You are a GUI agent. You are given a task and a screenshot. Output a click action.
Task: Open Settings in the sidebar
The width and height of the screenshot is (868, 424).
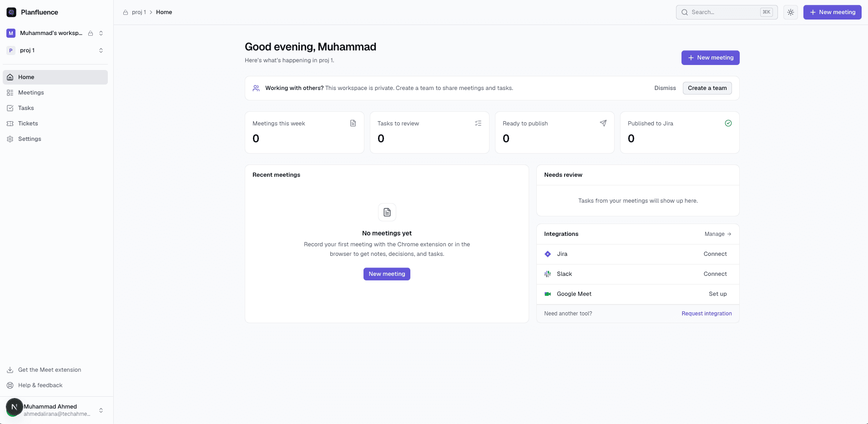click(x=56, y=139)
